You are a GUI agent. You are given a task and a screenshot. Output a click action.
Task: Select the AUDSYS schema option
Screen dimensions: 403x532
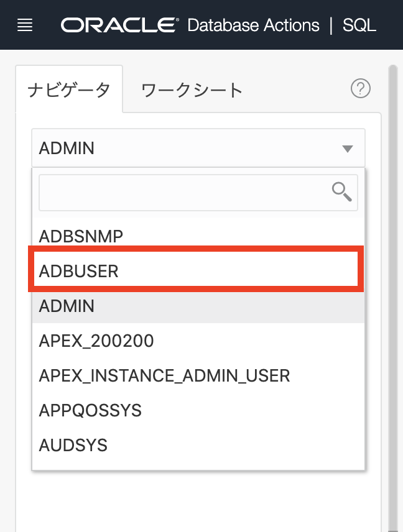pos(73,445)
